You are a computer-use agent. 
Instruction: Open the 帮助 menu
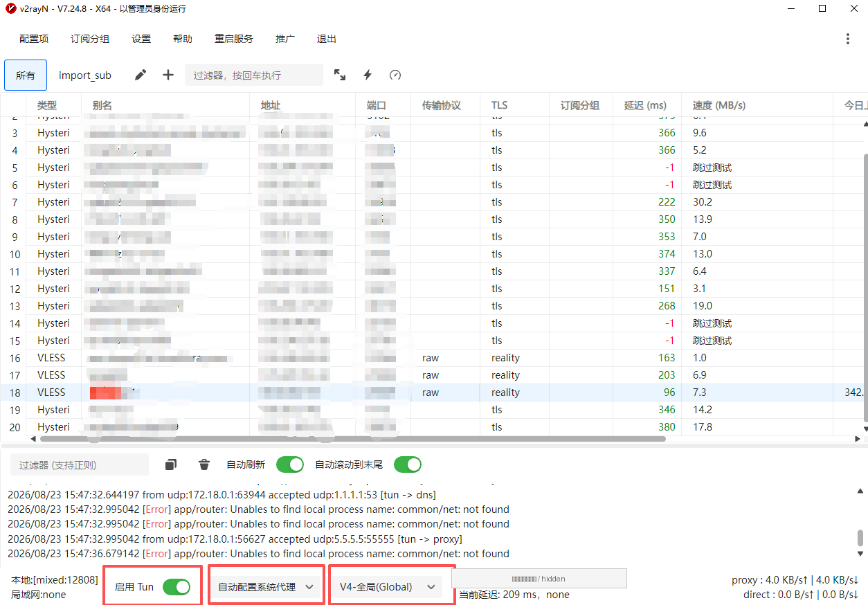click(x=183, y=39)
